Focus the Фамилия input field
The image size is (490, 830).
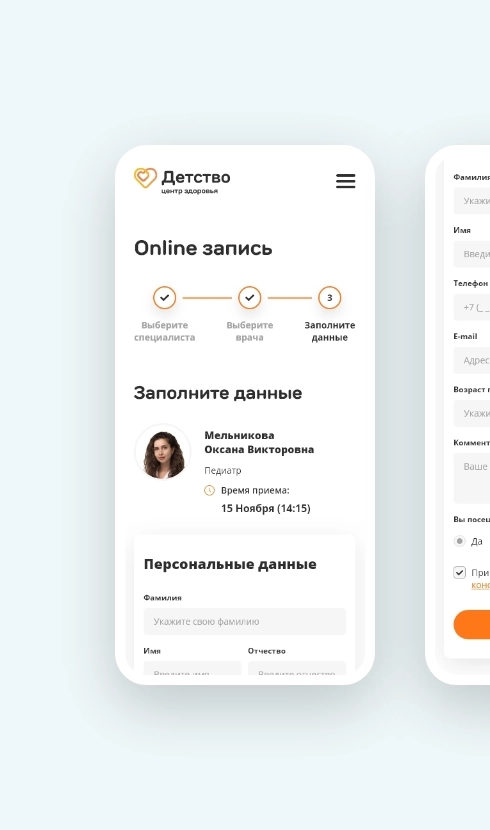tap(244, 621)
